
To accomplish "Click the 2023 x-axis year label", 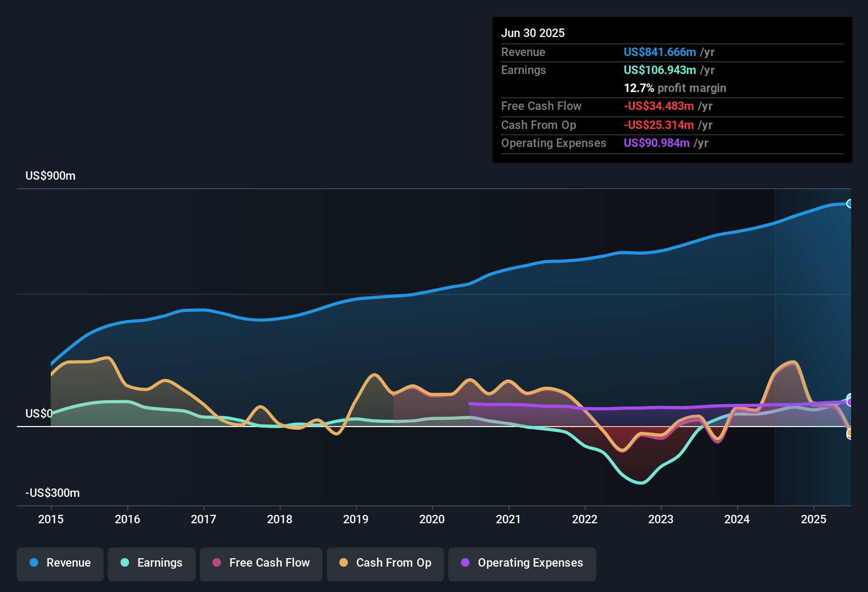I will point(661,519).
